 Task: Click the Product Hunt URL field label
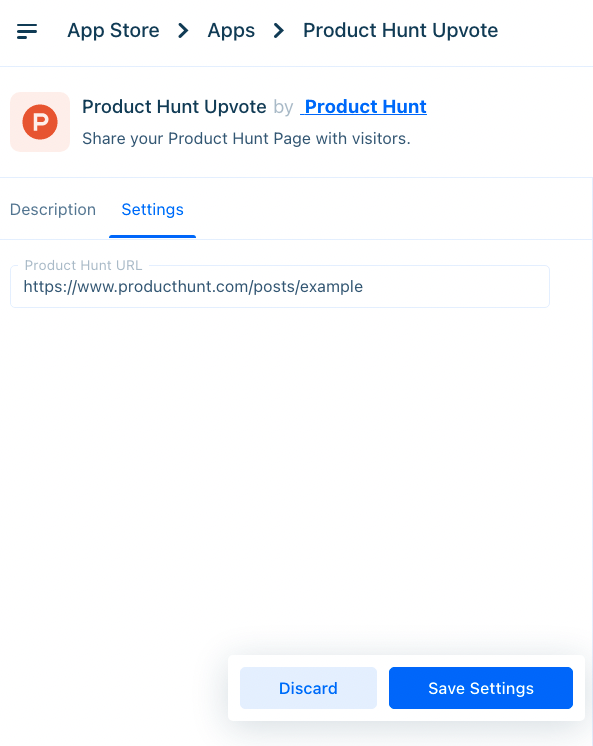point(83,265)
